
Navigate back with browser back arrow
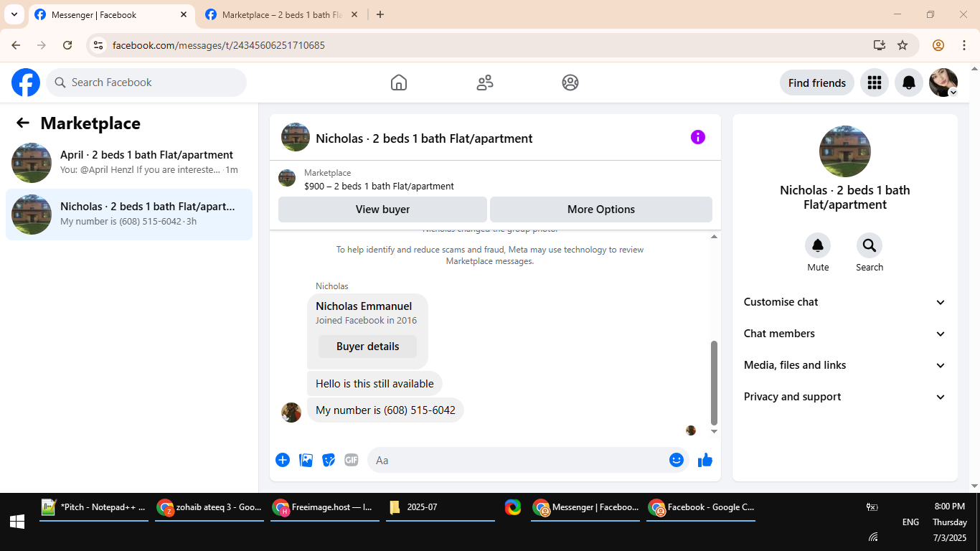click(16, 45)
